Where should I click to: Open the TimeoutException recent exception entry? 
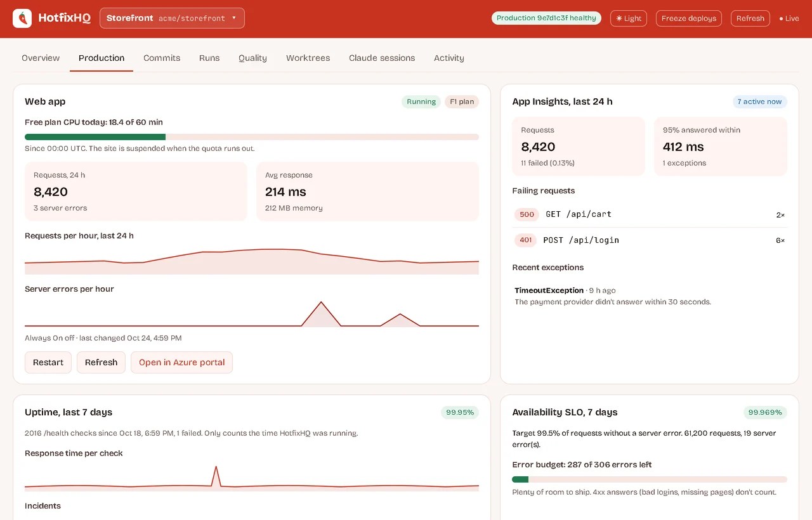[650, 296]
